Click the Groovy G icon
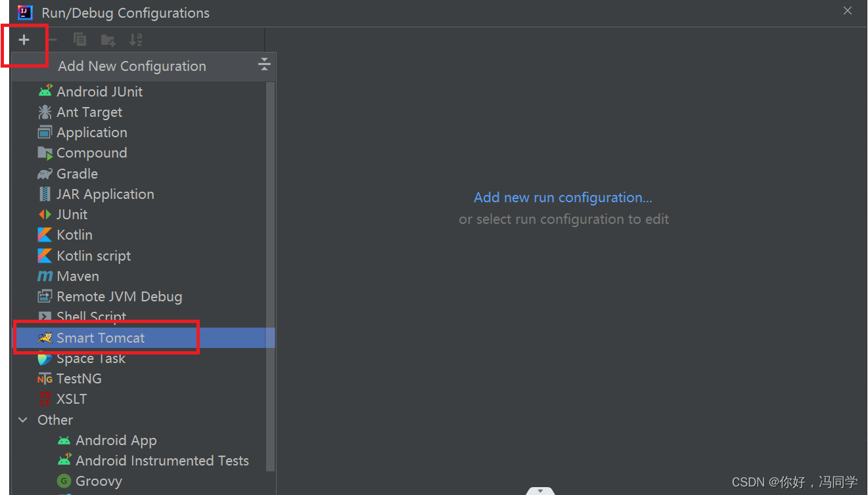The height and width of the screenshot is (495, 868). 64,481
